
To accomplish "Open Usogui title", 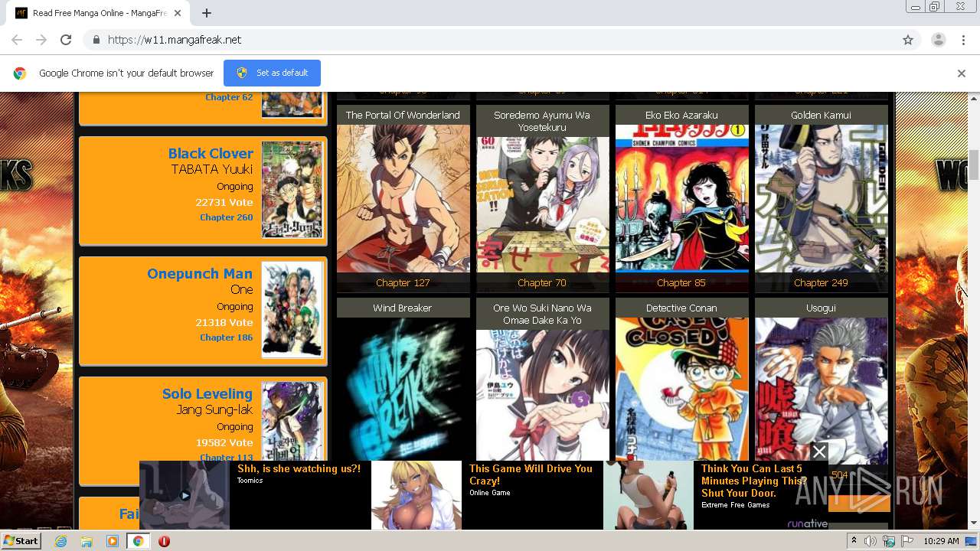I will (x=821, y=308).
